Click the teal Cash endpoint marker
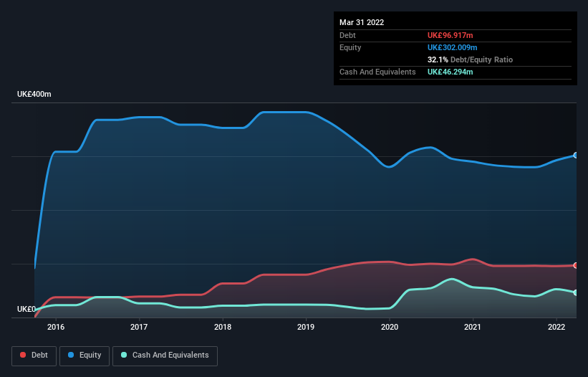Viewport: 588px width, 377px height. [x=576, y=292]
